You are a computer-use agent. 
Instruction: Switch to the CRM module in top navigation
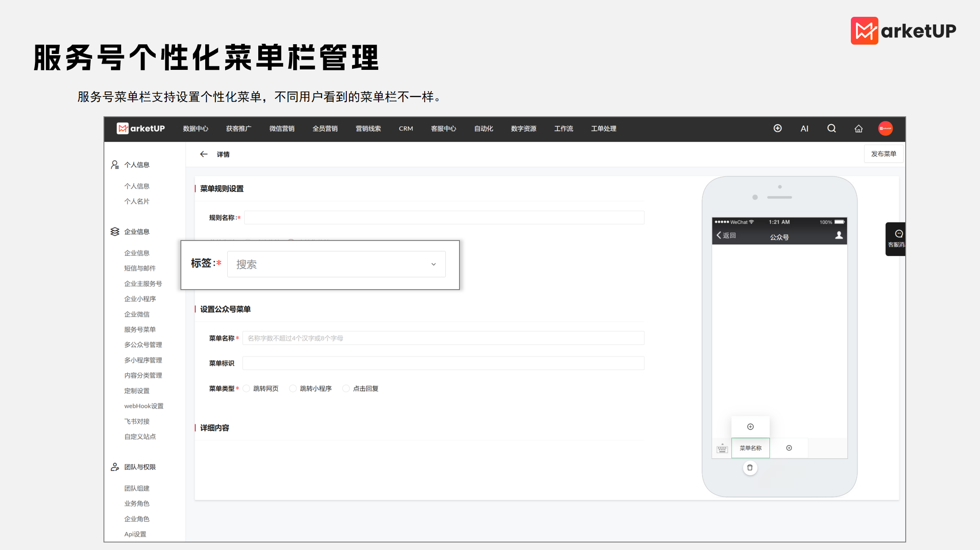(405, 129)
